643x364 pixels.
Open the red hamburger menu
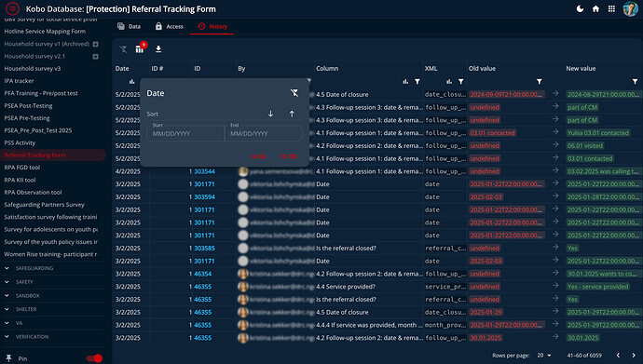(x=12, y=8)
